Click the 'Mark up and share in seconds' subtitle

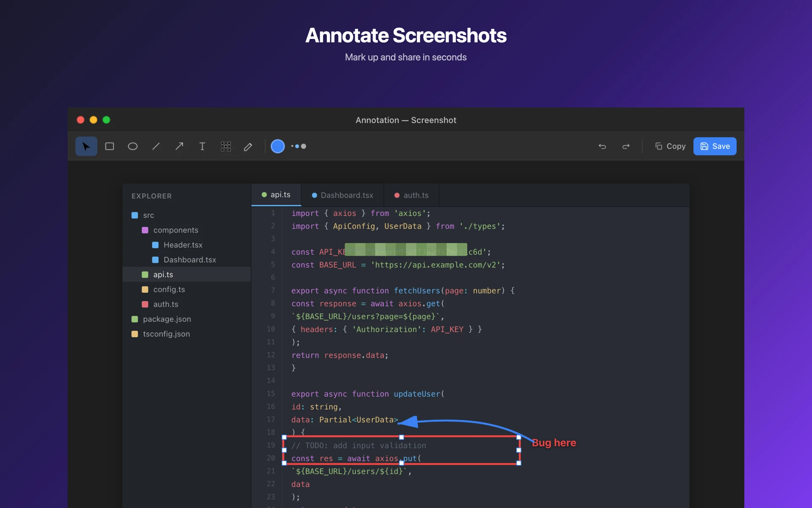point(406,57)
